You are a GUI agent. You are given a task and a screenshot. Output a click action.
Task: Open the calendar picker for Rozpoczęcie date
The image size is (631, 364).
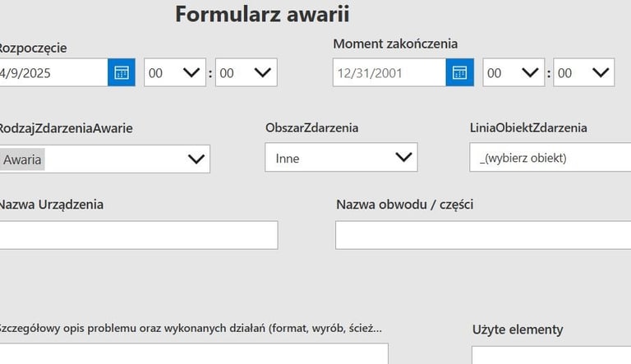click(122, 72)
